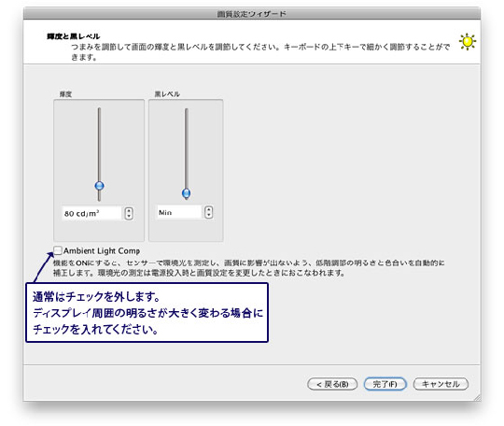Viewport: 504px width, 426px height.
Task: Click the 画質設定ウィザード window title
Action: pyautogui.click(x=252, y=14)
